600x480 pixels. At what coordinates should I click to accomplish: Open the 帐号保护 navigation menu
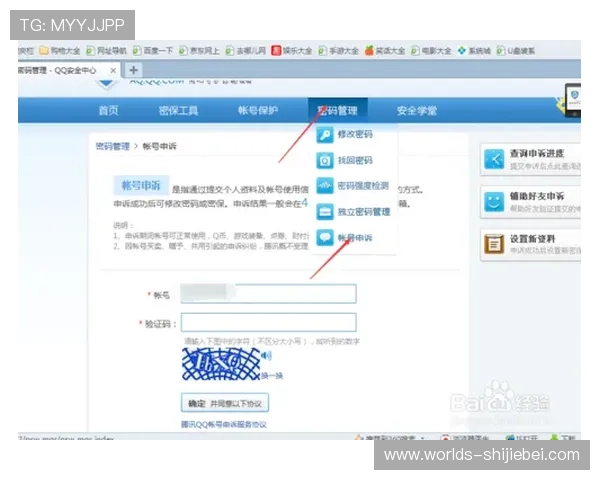pos(258,111)
